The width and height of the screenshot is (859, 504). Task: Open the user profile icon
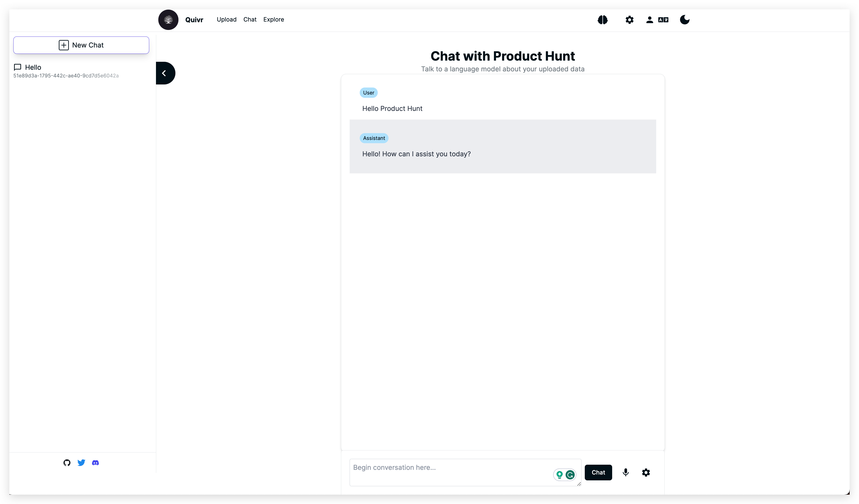[649, 20]
